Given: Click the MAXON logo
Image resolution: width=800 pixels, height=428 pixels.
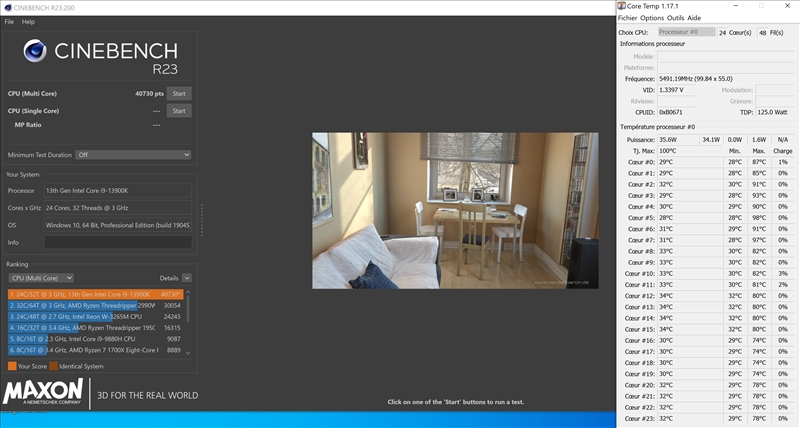Looking at the screenshot, I should coord(43,392).
